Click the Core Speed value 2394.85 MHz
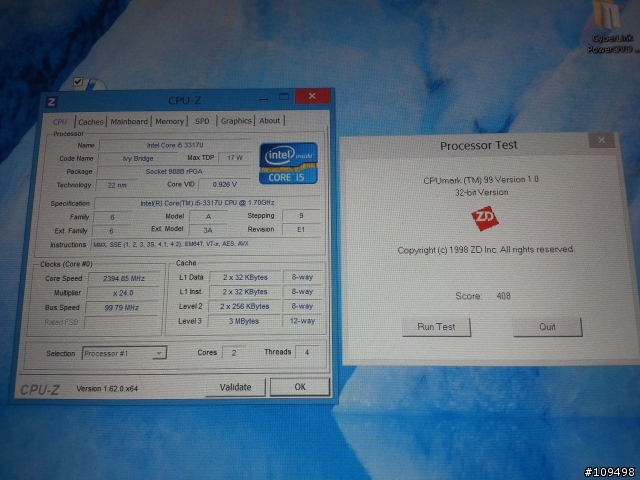This screenshot has width=640, height=480. pos(124,278)
